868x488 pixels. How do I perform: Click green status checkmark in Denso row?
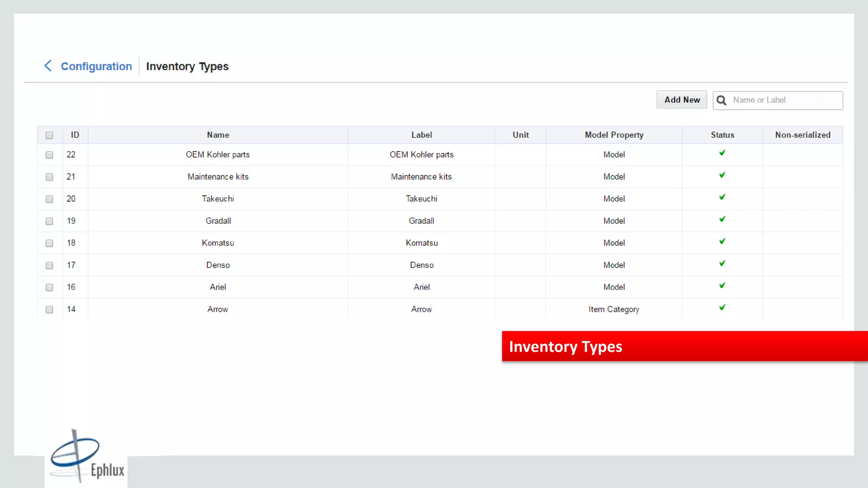point(722,263)
